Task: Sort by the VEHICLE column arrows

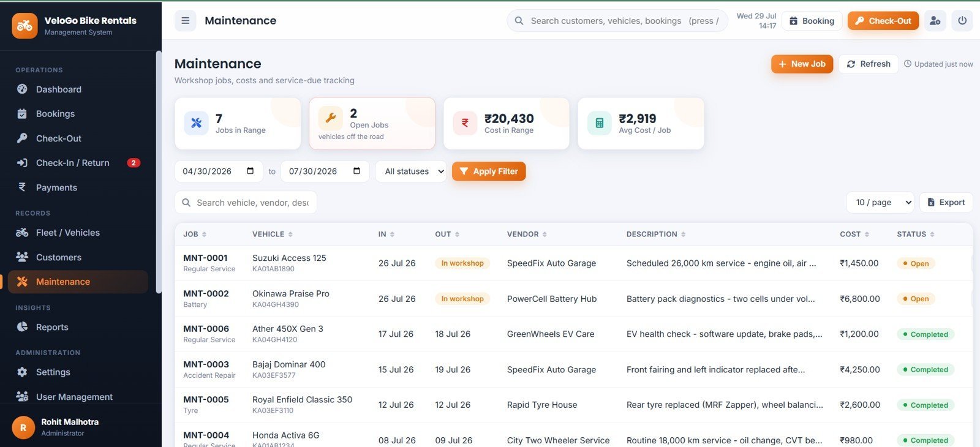Action: pos(290,235)
